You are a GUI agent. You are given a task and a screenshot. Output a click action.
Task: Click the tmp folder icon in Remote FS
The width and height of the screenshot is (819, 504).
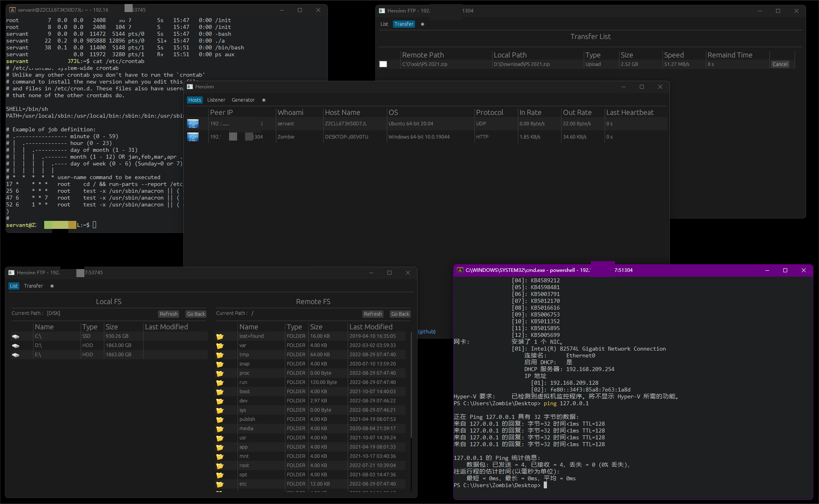[220, 355]
